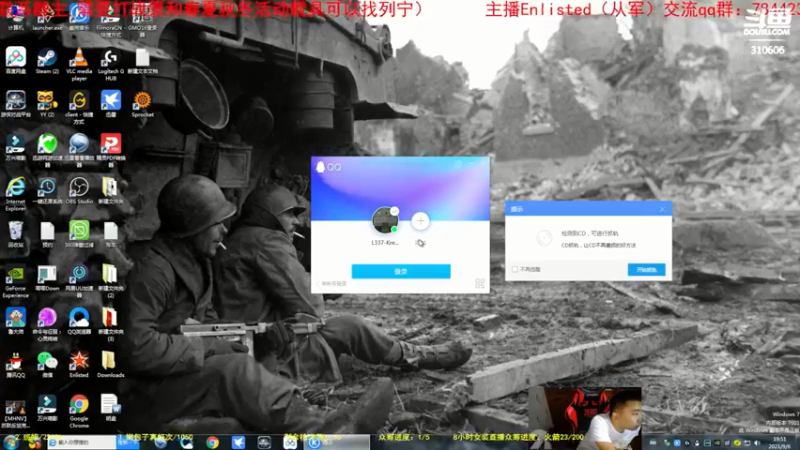Screen dimensions: 800x450
Task: Open the YY (2) desktop icon
Action: click(47, 104)
